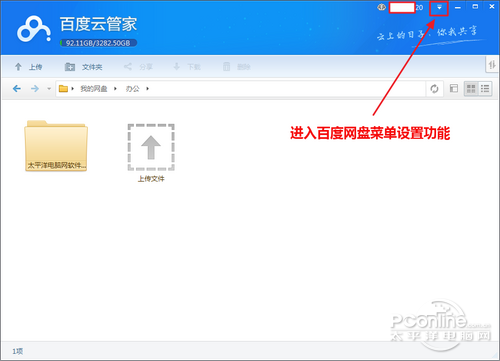This screenshot has width=500, height=361.
Task: Refresh the file list
Action: point(434,89)
